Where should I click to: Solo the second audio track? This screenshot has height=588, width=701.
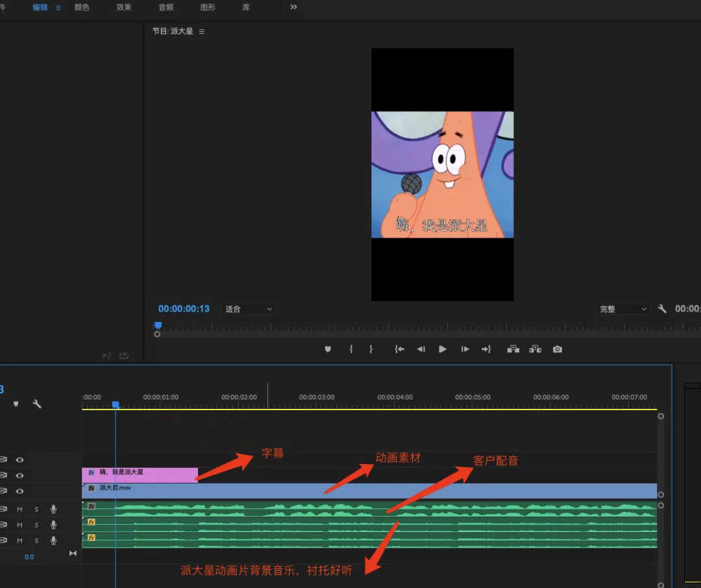pos(36,525)
